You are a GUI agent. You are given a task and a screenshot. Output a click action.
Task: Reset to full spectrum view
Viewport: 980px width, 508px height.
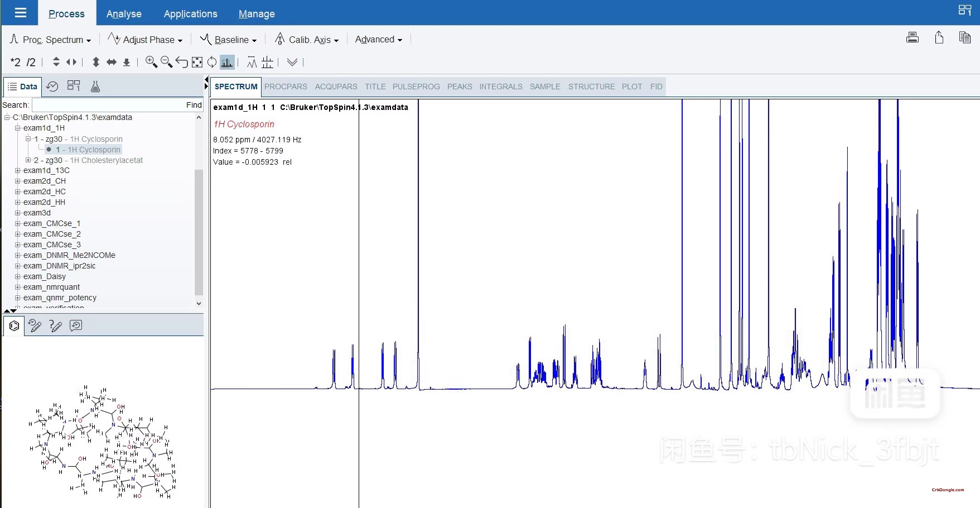click(x=197, y=62)
